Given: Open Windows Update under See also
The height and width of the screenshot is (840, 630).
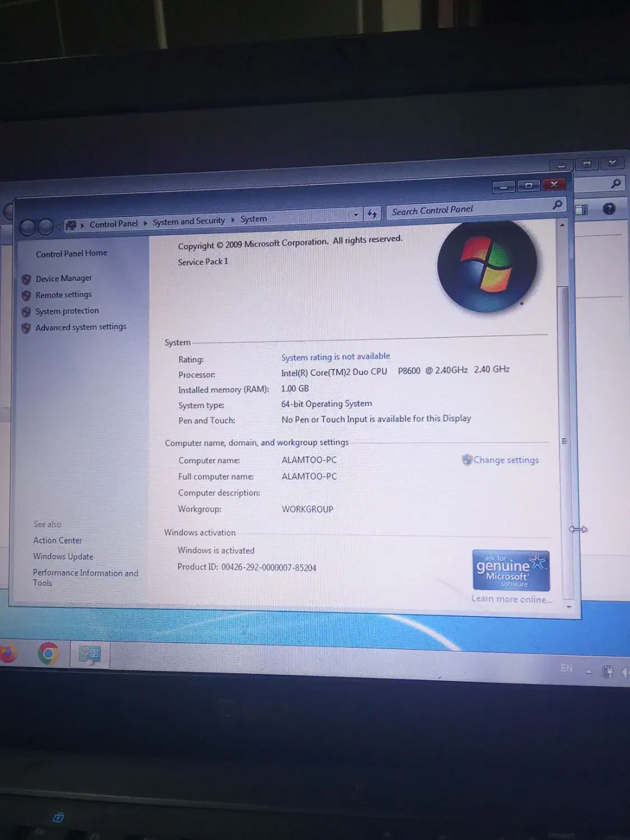Looking at the screenshot, I should [x=63, y=557].
